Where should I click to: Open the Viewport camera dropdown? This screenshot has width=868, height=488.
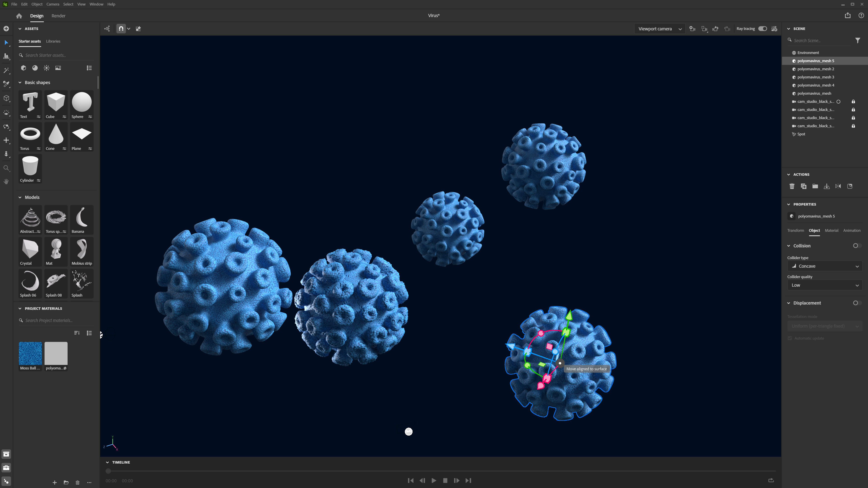(659, 29)
